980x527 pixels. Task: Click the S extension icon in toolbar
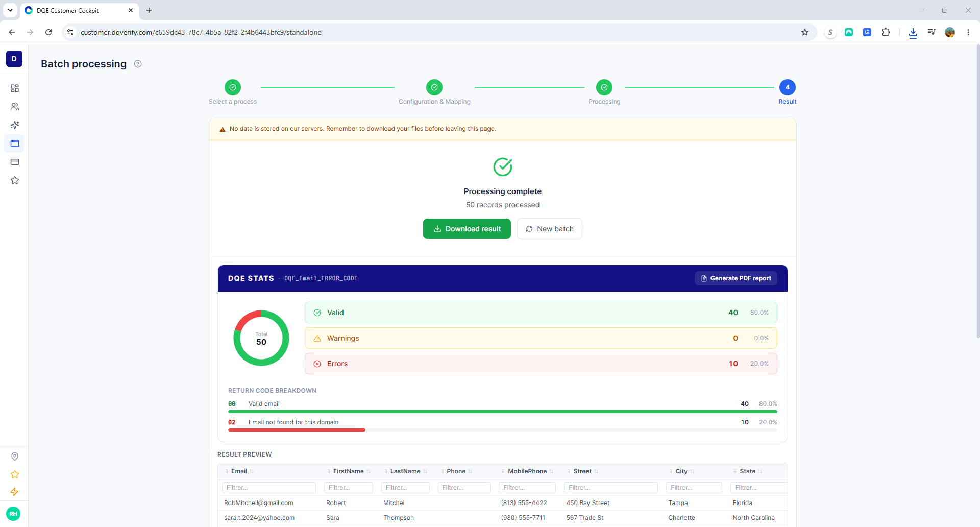(x=830, y=32)
